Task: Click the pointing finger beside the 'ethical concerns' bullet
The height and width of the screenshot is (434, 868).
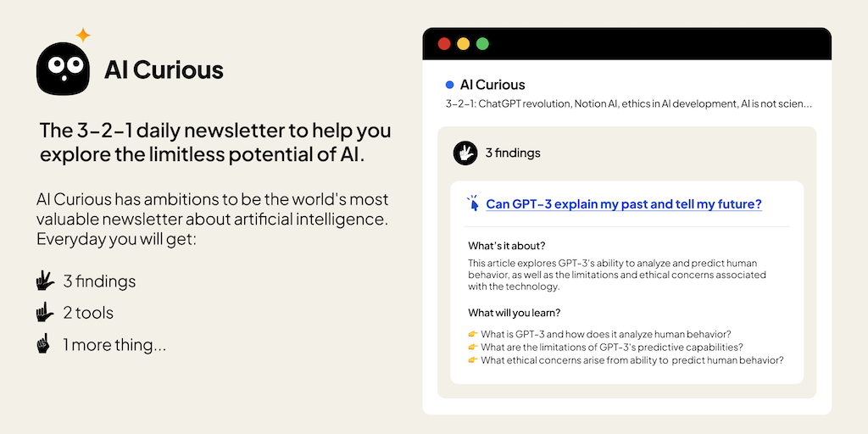Action: pos(473,359)
